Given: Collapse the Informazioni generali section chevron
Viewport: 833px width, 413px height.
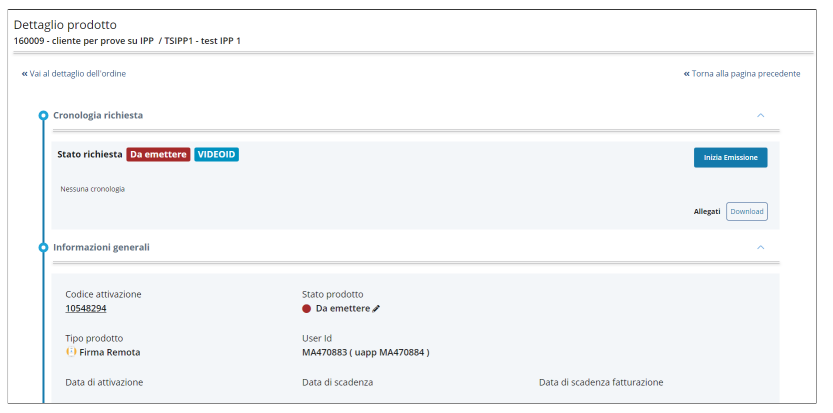Looking at the screenshot, I should click(x=760, y=247).
